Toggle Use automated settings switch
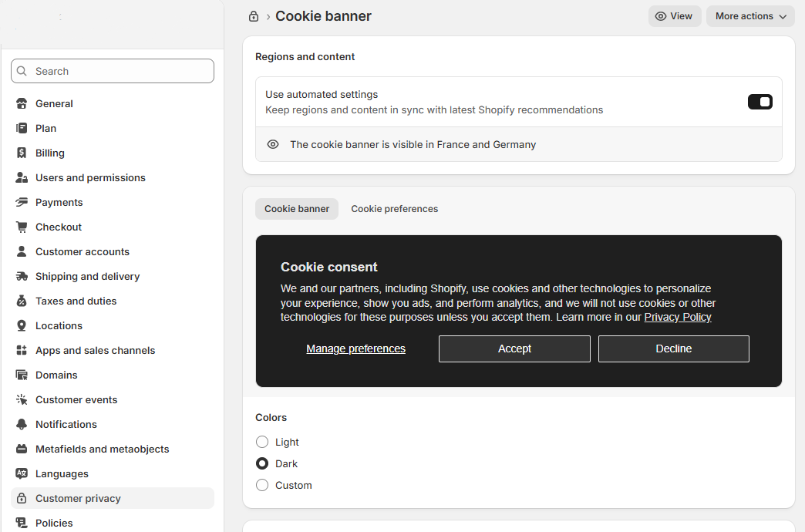This screenshot has height=532, width=805. 760,102
